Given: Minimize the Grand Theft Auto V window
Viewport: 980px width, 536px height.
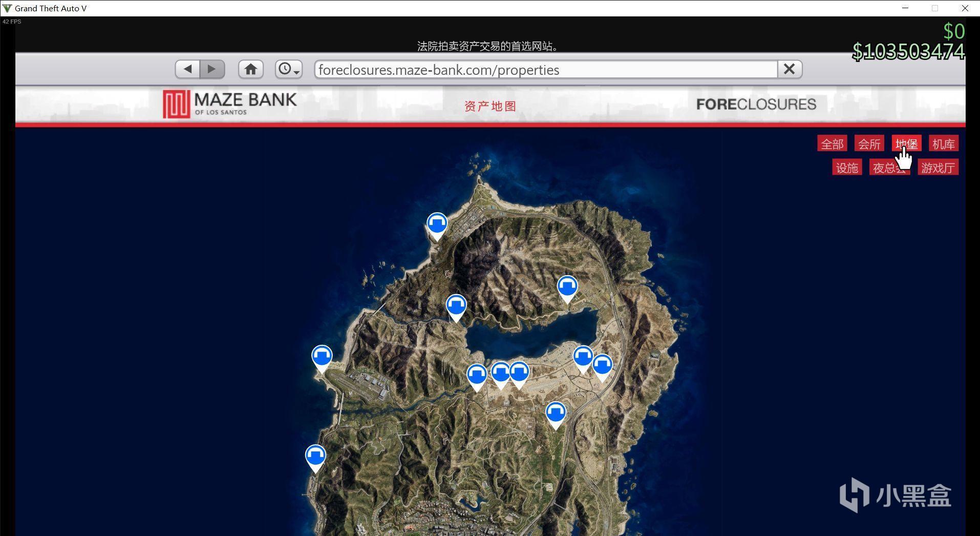Looking at the screenshot, I should coord(905,8).
